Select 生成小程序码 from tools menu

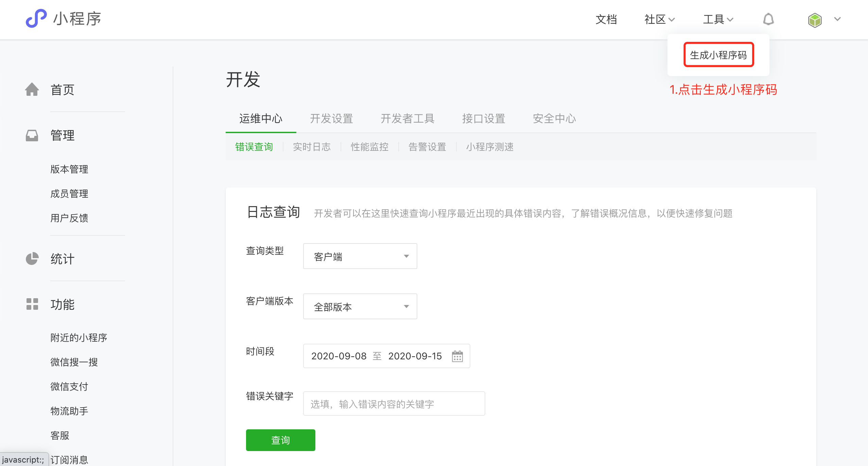tap(718, 55)
